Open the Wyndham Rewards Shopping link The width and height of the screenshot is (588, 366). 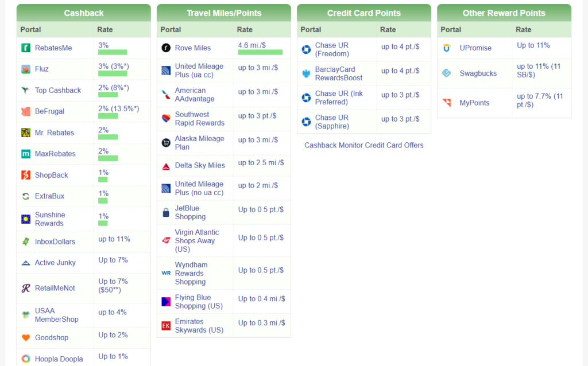[191, 274]
